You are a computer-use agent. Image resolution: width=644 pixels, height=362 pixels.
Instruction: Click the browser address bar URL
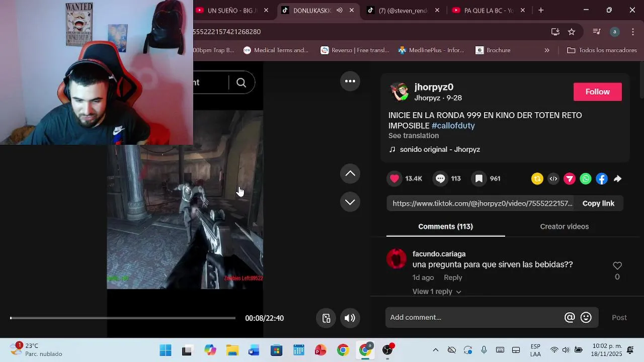pyautogui.click(x=227, y=32)
